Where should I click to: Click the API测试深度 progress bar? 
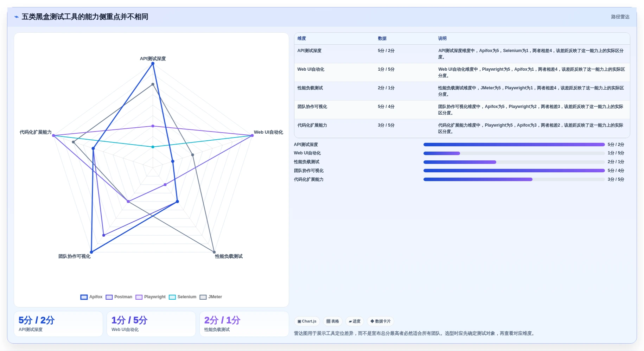point(514,145)
